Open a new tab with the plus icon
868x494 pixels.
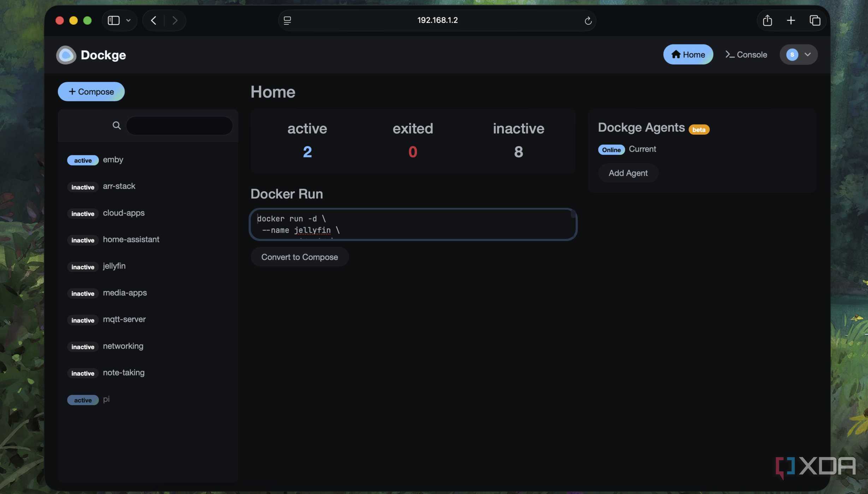791,20
